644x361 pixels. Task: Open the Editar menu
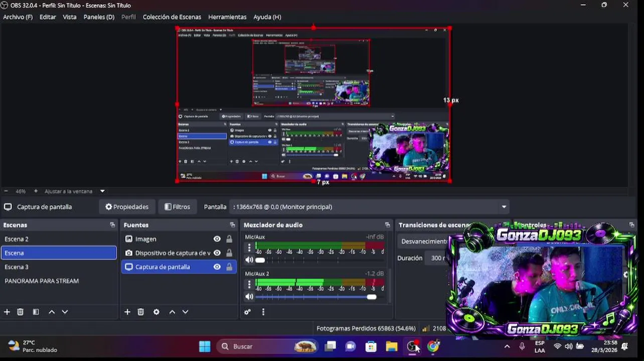click(x=48, y=17)
